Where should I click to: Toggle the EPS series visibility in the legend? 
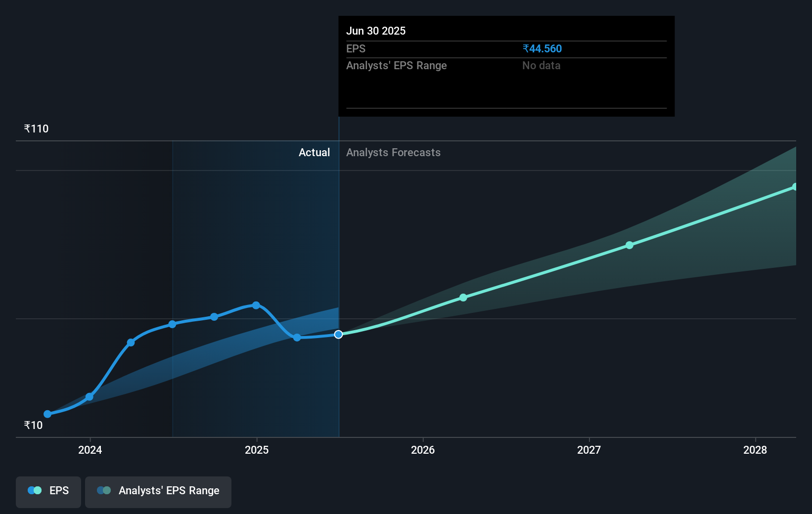coord(48,492)
